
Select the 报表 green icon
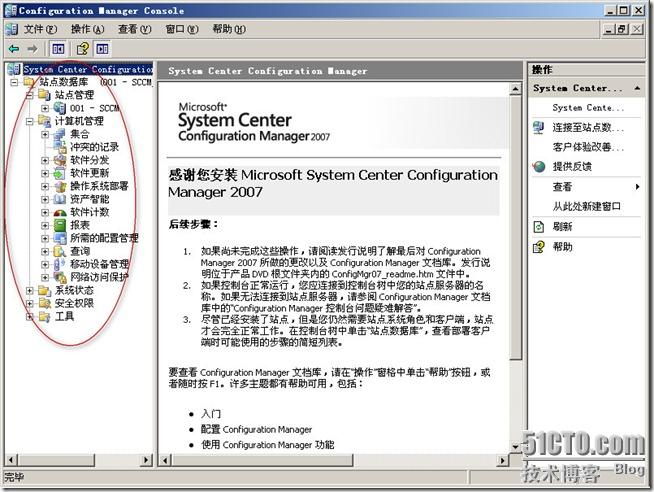point(60,225)
